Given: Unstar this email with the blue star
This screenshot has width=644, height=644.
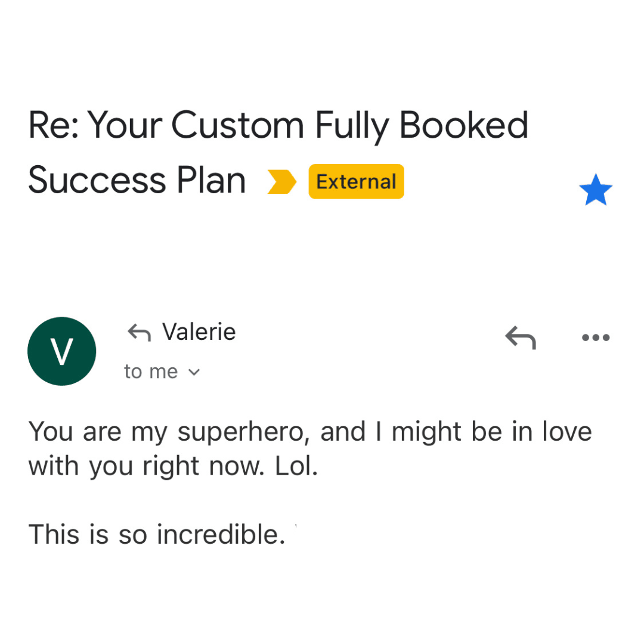Looking at the screenshot, I should coord(596,191).
